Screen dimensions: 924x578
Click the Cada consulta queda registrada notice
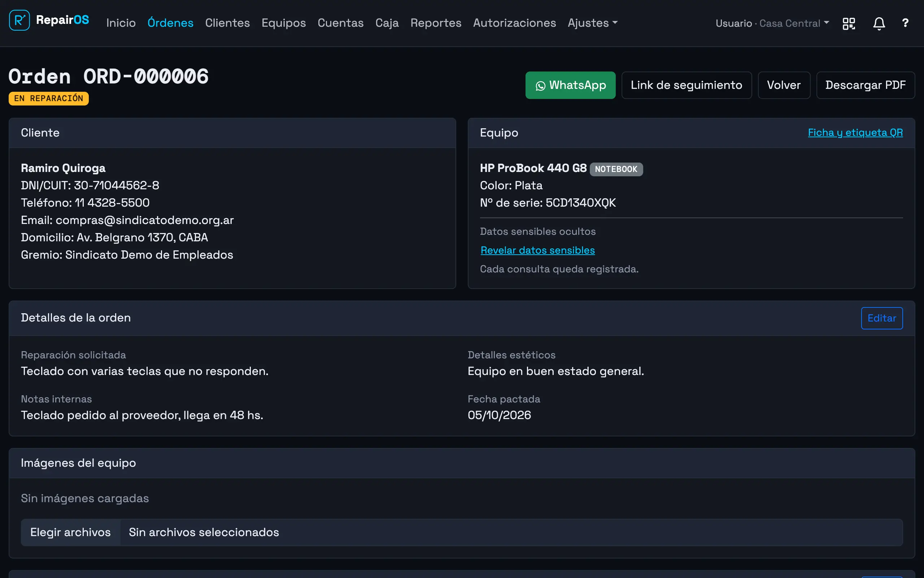(x=559, y=269)
